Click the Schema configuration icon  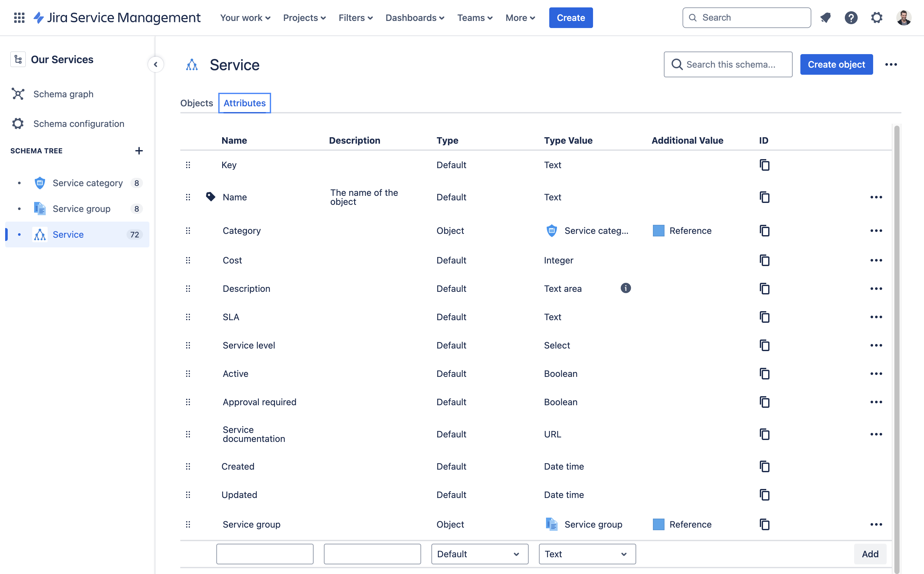pyautogui.click(x=18, y=123)
